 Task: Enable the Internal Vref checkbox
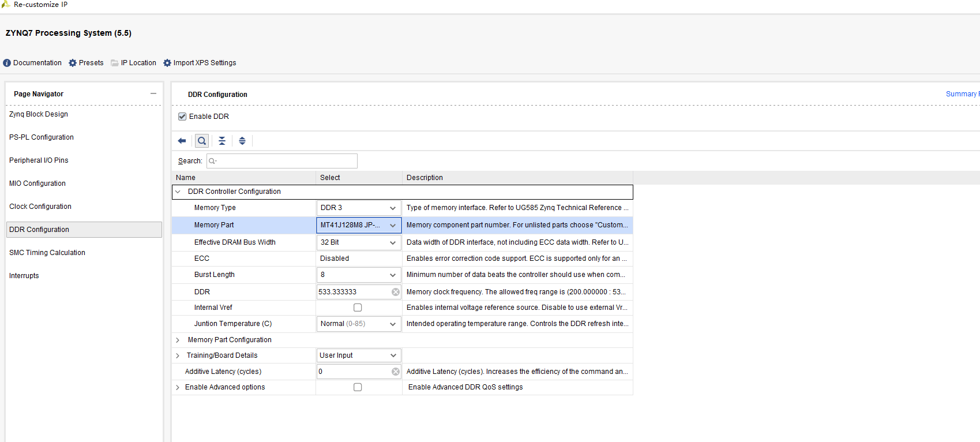[358, 308]
